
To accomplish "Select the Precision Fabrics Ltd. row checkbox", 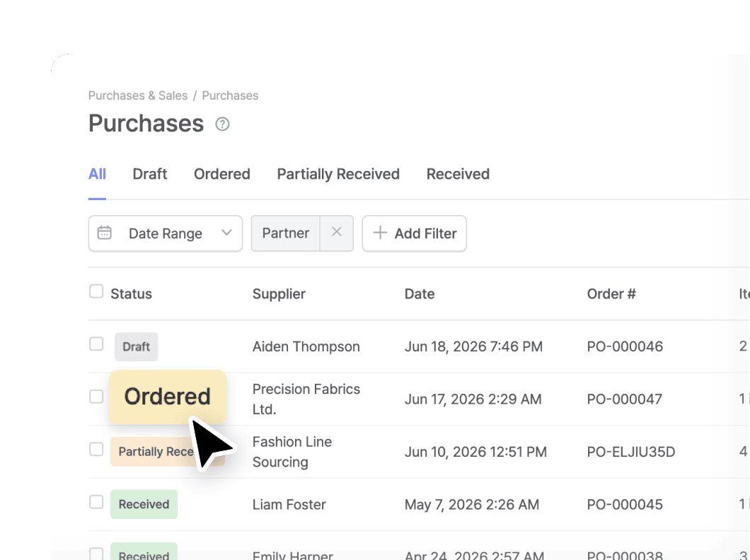I will coord(96,396).
